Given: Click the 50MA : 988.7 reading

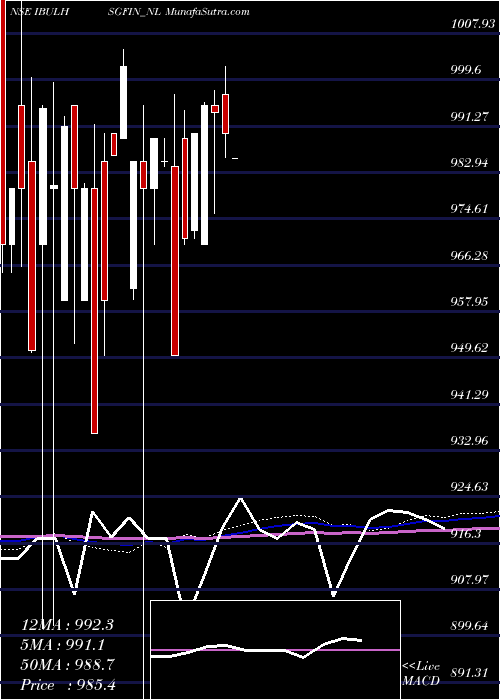Looking at the screenshot, I should coord(68,665).
